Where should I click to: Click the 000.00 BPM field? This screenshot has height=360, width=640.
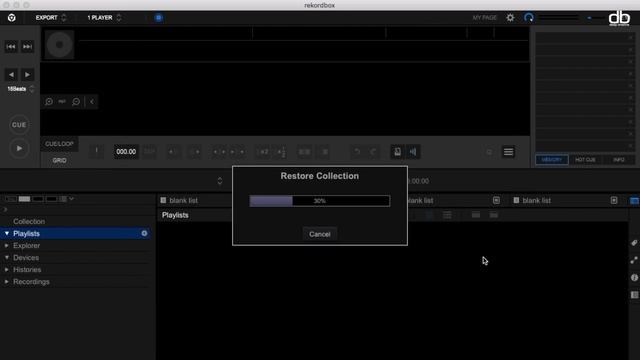click(x=126, y=152)
